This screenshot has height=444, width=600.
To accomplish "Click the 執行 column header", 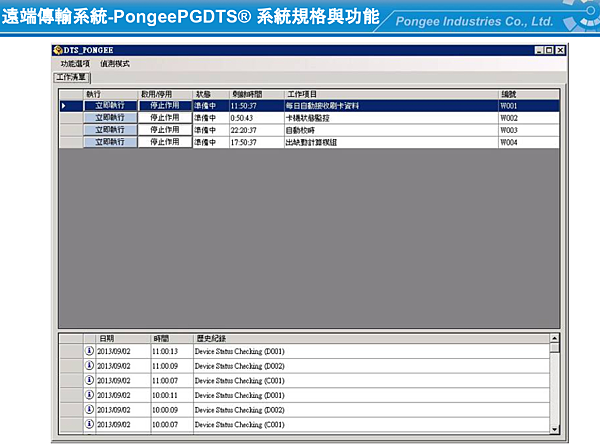I will tap(110, 94).
